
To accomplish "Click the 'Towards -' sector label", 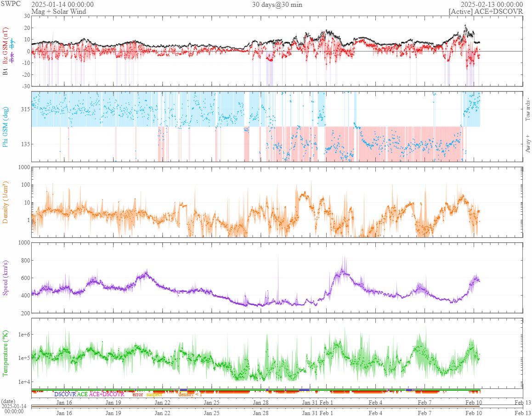I will 527,109.
